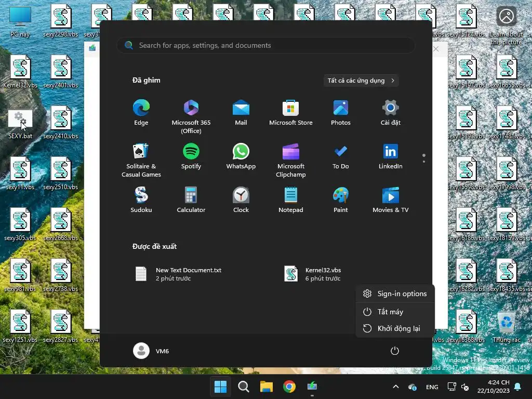
Task: Click the ENG language indicator
Action: pos(432,387)
